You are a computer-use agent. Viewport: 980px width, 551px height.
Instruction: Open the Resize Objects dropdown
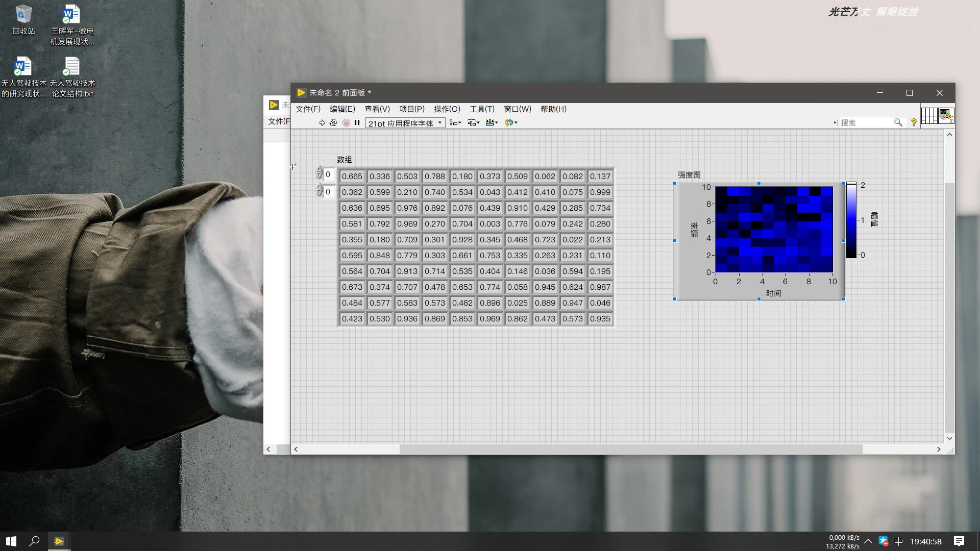(492, 122)
